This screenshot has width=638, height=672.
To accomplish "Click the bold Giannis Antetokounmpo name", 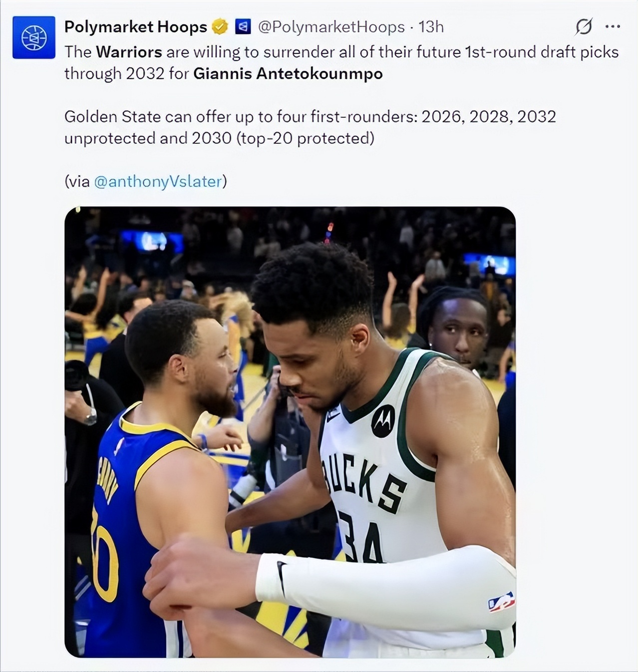I will pos(288,74).
